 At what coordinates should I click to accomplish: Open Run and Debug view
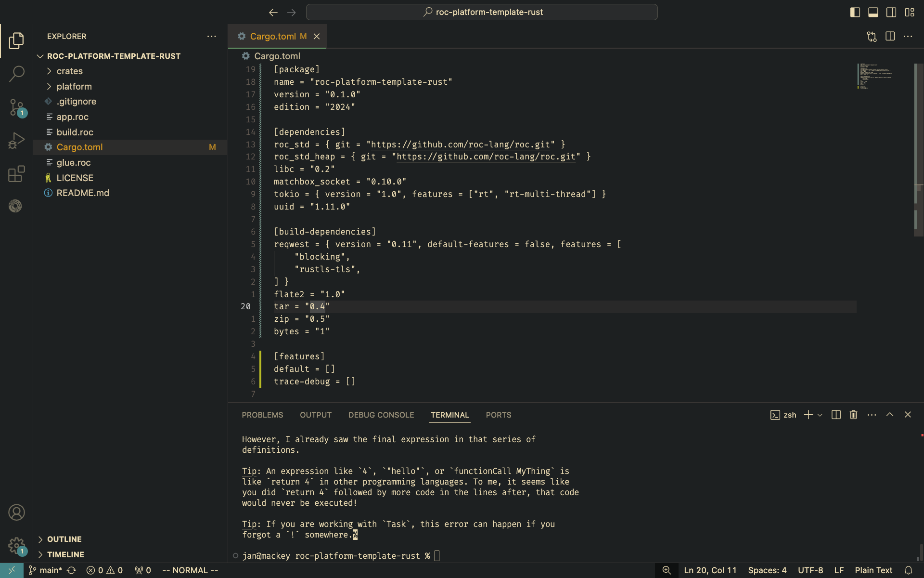coord(16,141)
